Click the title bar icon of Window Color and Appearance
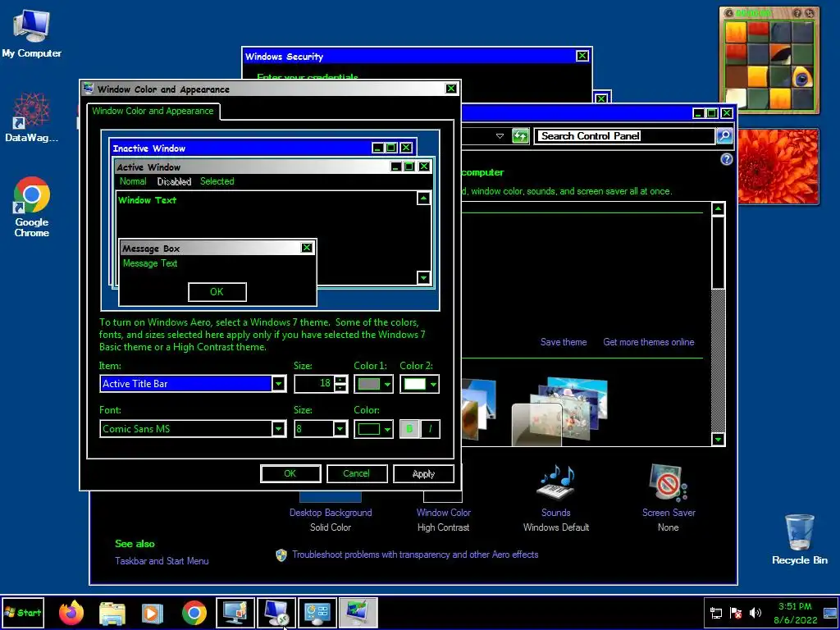This screenshot has height=630, width=840. [x=89, y=89]
